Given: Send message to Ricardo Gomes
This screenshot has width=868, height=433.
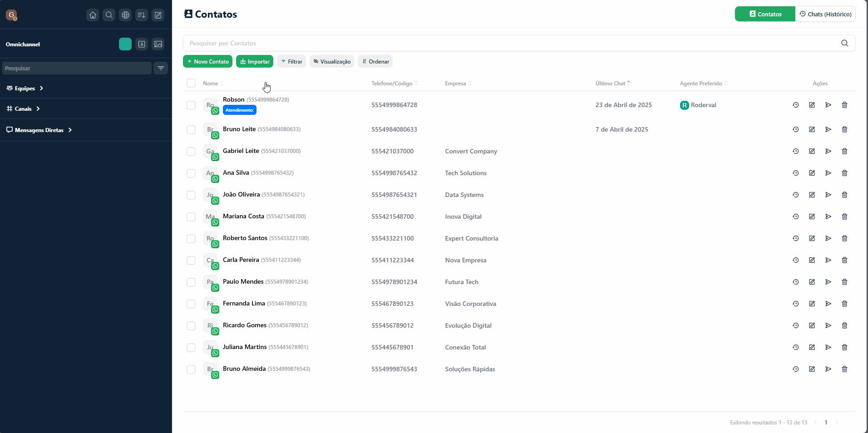Looking at the screenshot, I should [x=828, y=325].
